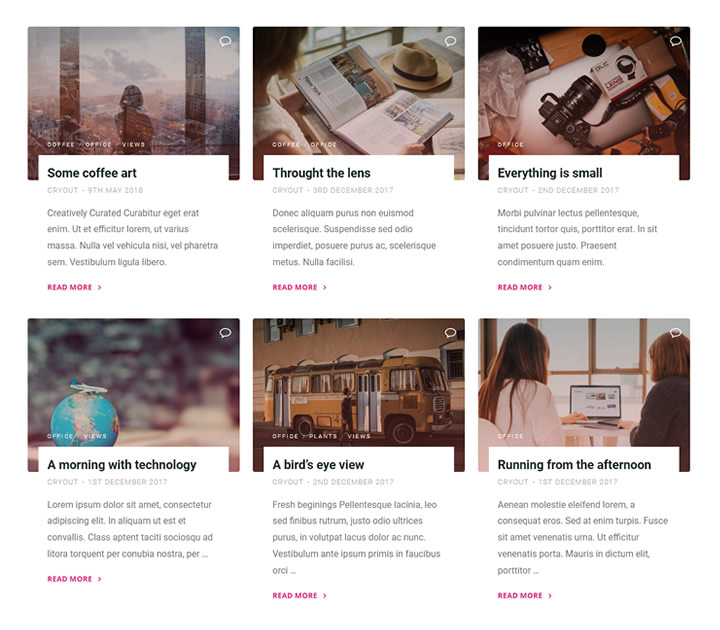Click comment icon on Running from the afternoon
This screenshot has height=630, width=720.
(675, 333)
